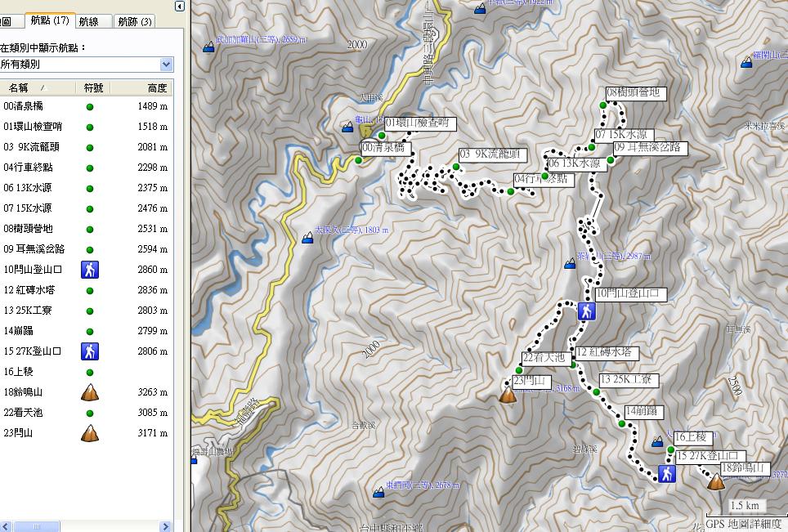788x532 pixels.
Task: Open the 航點 (17) tab
Action: [50, 20]
